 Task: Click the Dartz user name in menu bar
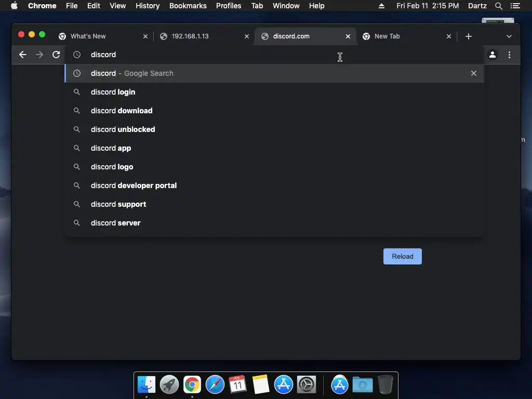[x=477, y=6]
